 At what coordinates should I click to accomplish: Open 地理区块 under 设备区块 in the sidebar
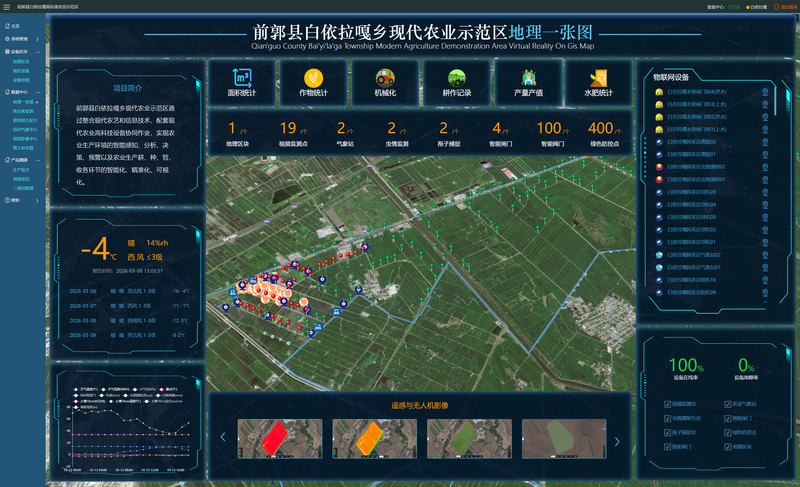click(x=21, y=62)
